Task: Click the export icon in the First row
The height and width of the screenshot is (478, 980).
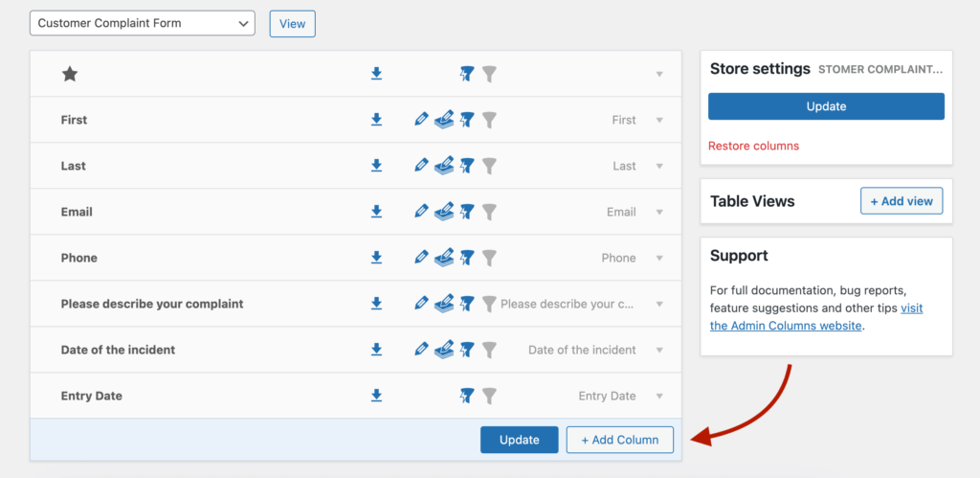Action: coord(376,120)
